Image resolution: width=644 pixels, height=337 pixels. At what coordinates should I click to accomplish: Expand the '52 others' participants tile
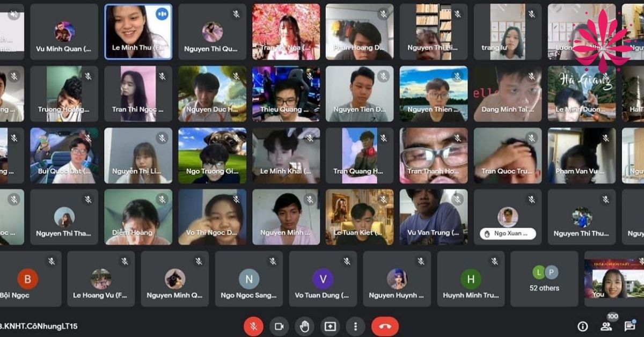pos(544,279)
